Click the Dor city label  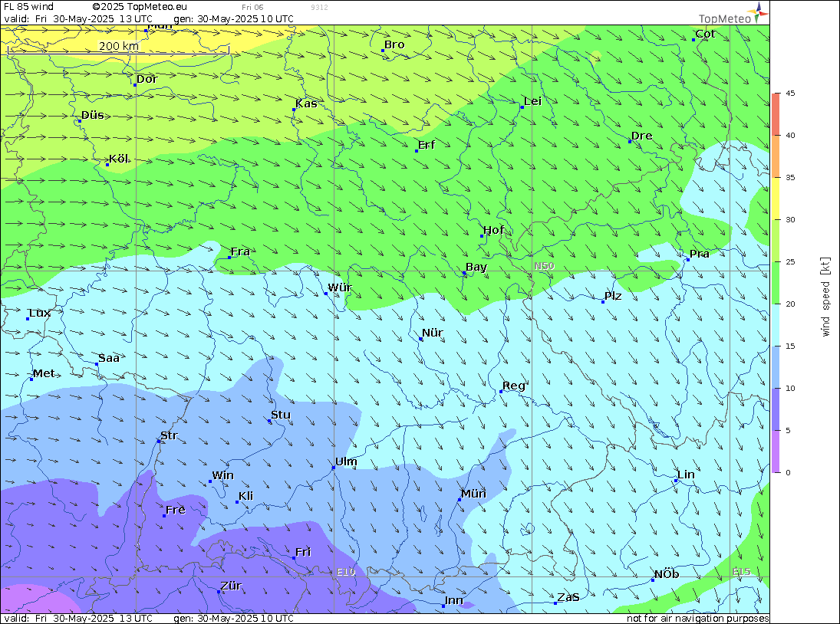[147, 79]
